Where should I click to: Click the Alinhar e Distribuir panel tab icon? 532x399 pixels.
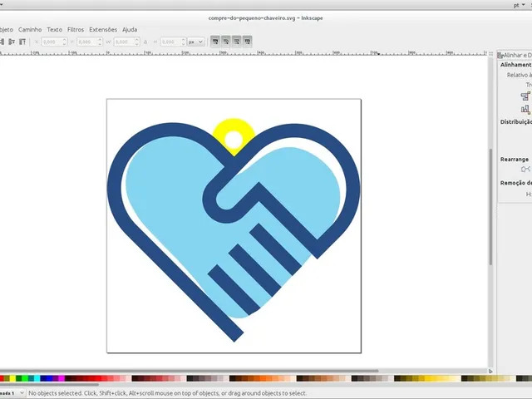(x=500, y=55)
